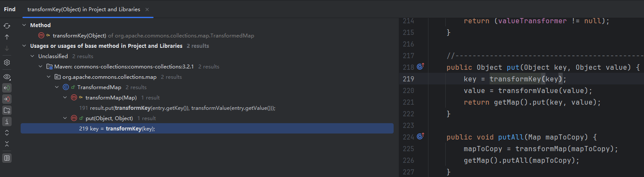Select usage result on line 191

(x=177, y=108)
